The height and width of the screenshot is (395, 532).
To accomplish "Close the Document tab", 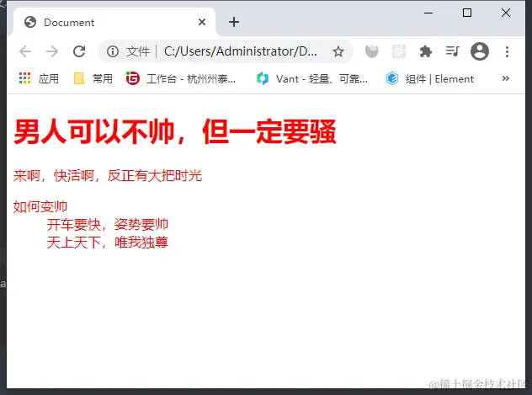I will coord(202,22).
